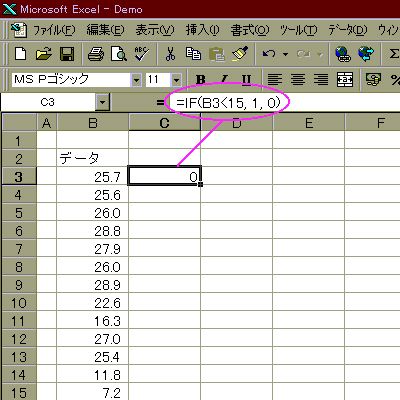Toggle Italic formatting

click(x=224, y=79)
